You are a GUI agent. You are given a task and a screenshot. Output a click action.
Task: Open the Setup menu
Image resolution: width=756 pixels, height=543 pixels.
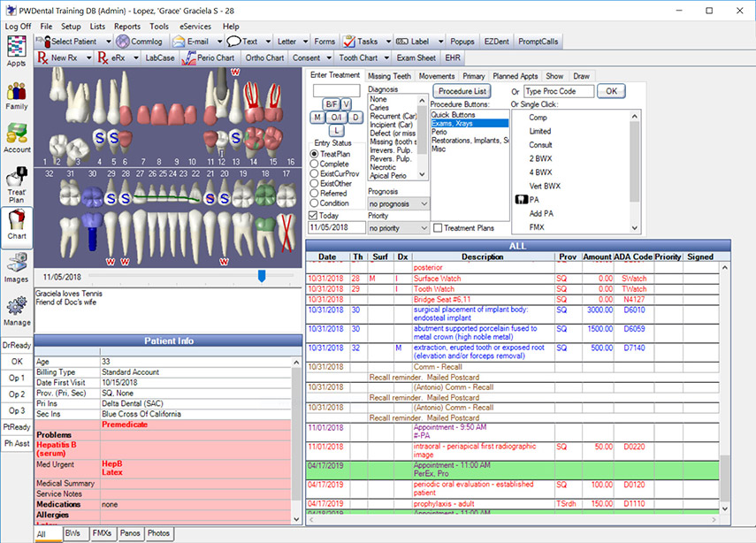pyautogui.click(x=71, y=27)
